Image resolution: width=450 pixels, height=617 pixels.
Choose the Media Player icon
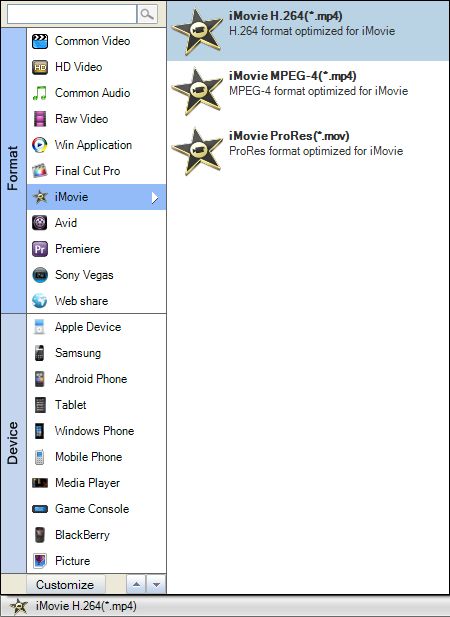40,483
